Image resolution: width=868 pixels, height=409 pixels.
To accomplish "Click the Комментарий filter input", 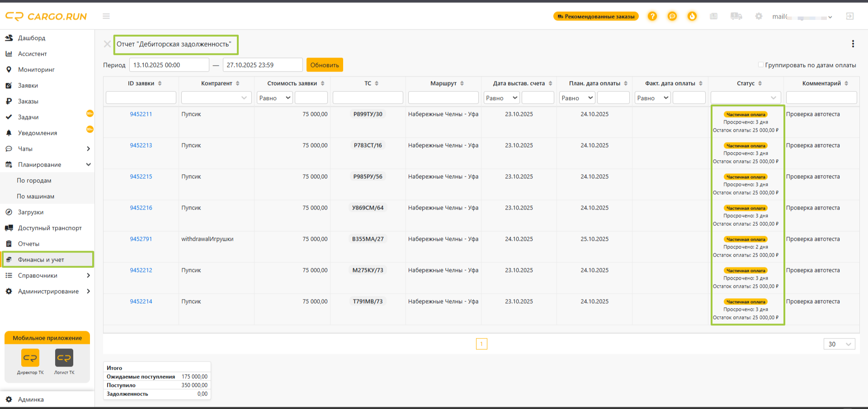I will click(x=821, y=98).
